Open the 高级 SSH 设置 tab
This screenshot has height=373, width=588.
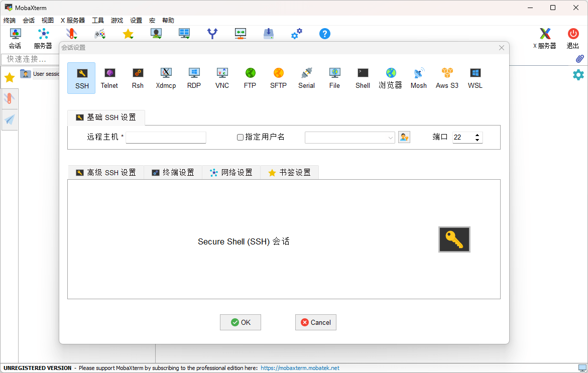click(x=106, y=172)
